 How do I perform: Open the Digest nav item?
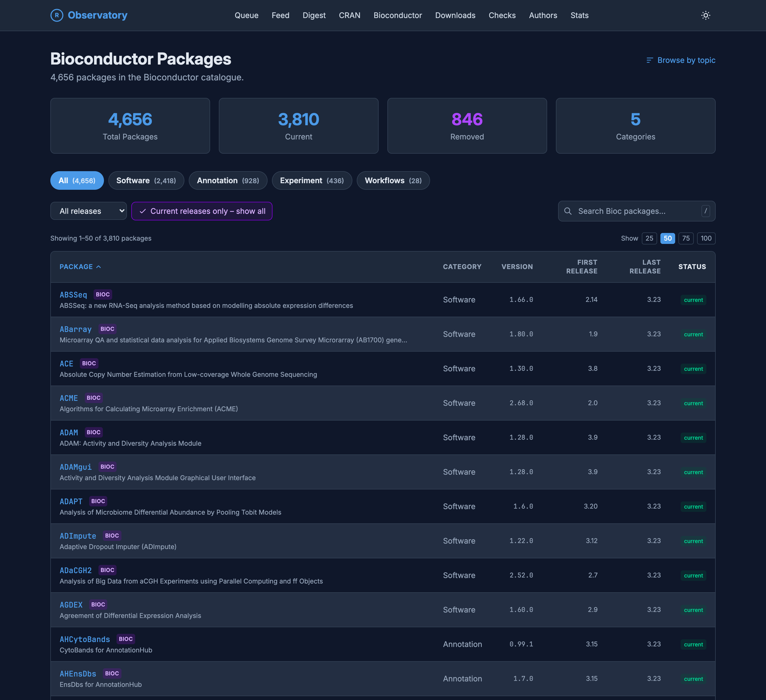click(x=314, y=16)
